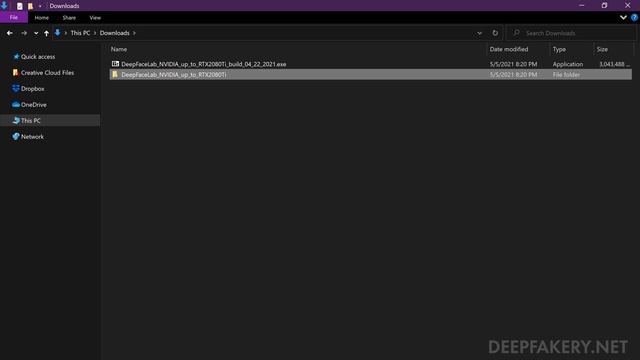
Task: Open address bar history dropdown
Action: coord(479,33)
